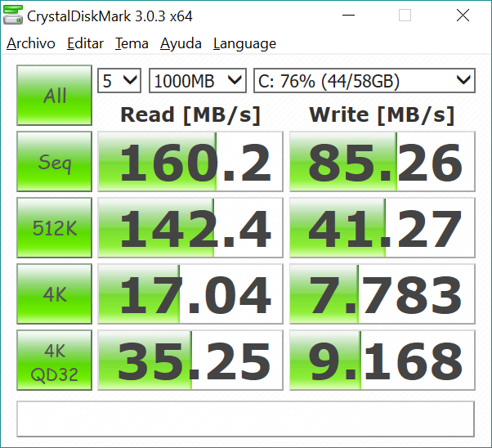Expand the test count dropdown showing 5
Viewport: 492px width, 448px height.
point(119,81)
